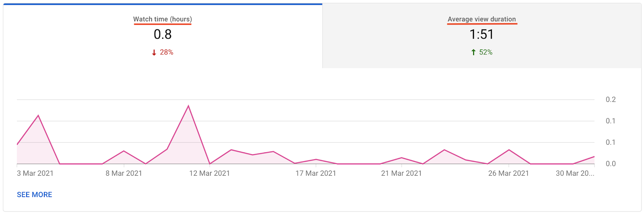This screenshot has width=644, height=214.
Task: Click the 52% increase indicator text
Action: point(486,52)
